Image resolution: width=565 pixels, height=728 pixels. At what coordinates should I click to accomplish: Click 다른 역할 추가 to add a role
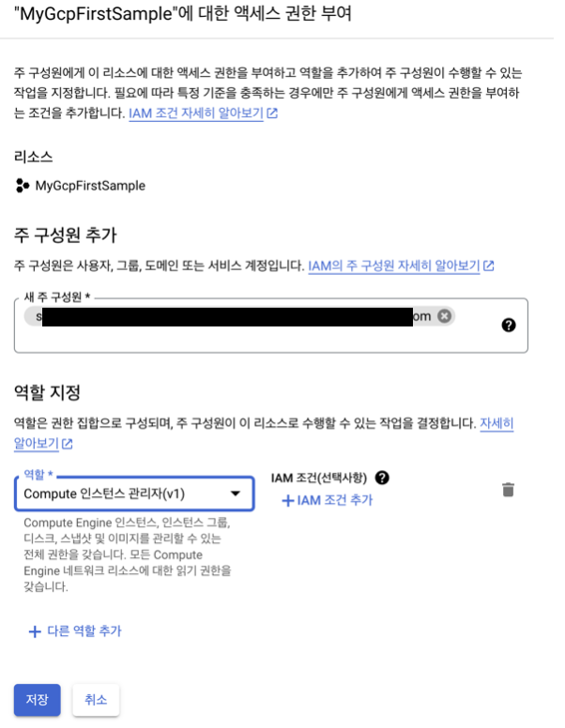coord(75,631)
